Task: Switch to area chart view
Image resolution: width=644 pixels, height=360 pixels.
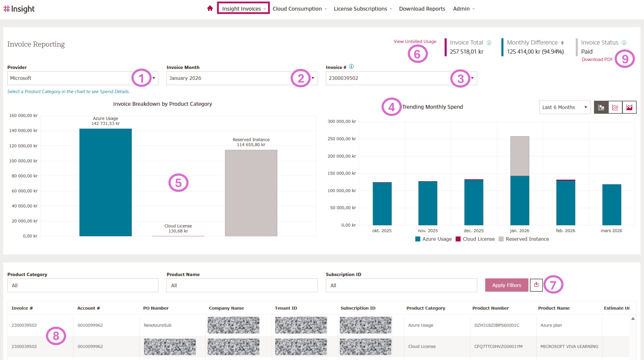Action: click(629, 107)
